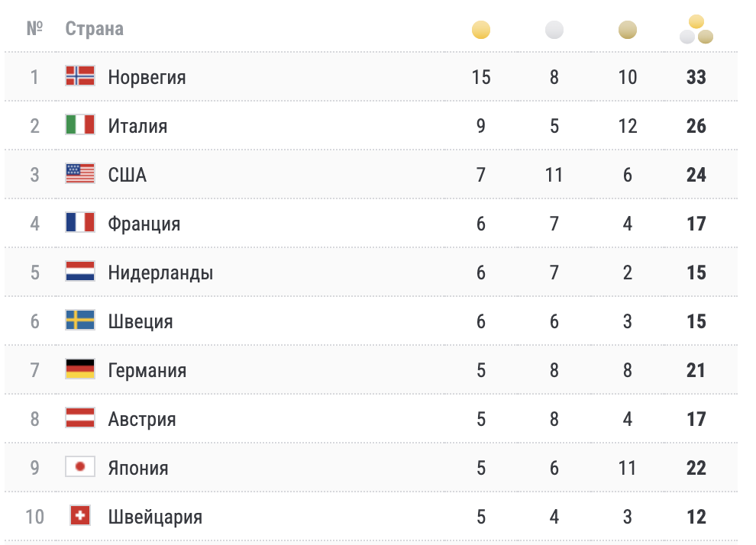This screenshot has height=545, width=756.
Task: Open the Швейцария country link
Action: pos(155,517)
